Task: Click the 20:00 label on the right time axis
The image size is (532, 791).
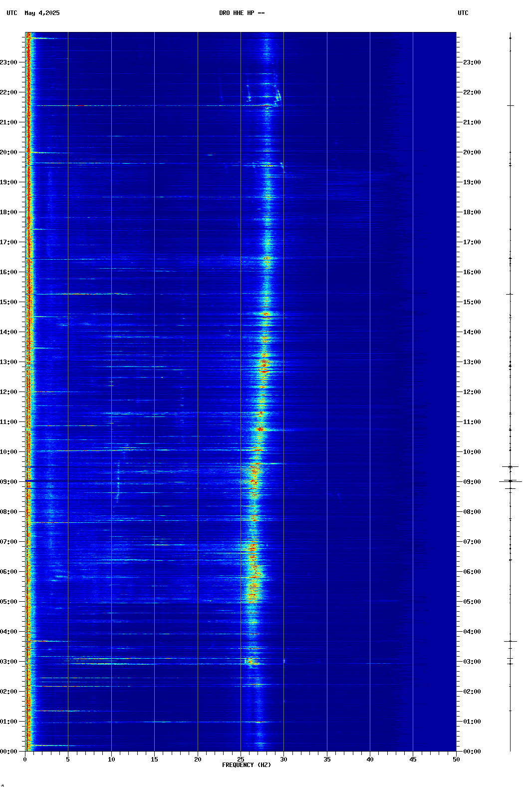Action: [472, 152]
